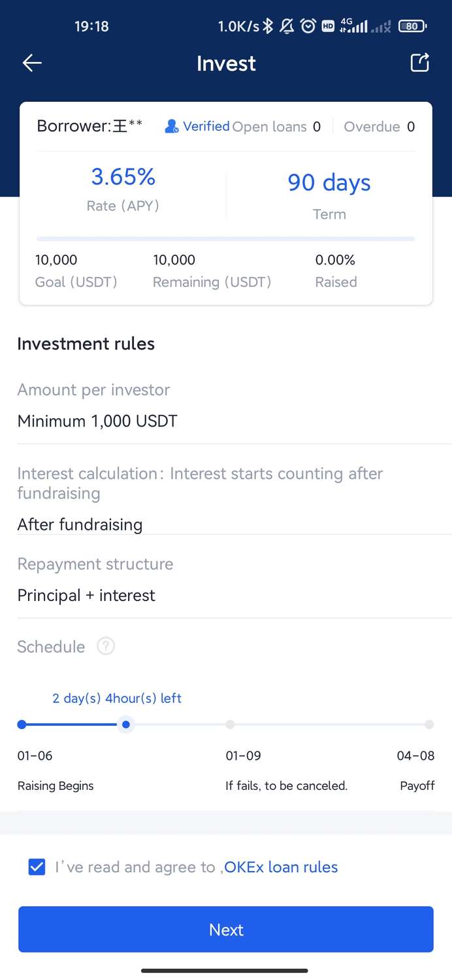Tap the fundraising progress bar
Viewport: 452px width, 980px height.
click(x=226, y=239)
